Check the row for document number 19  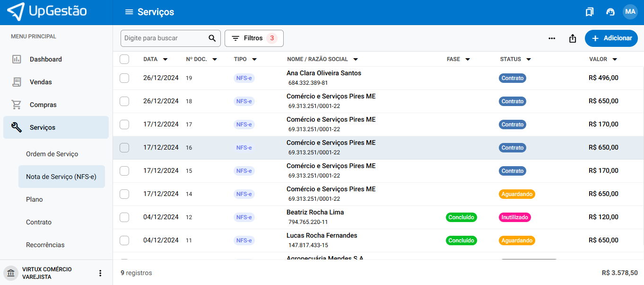click(x=124, y=78)
